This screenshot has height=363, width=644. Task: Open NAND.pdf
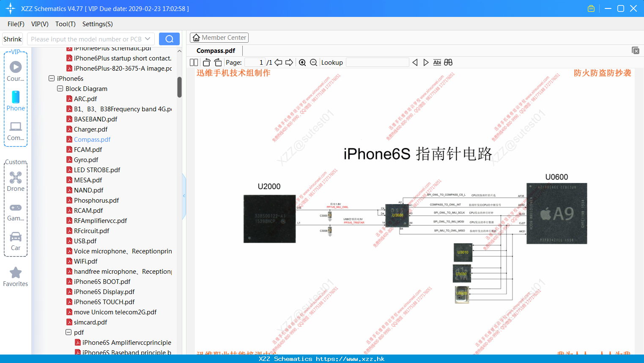coord(88,190)
